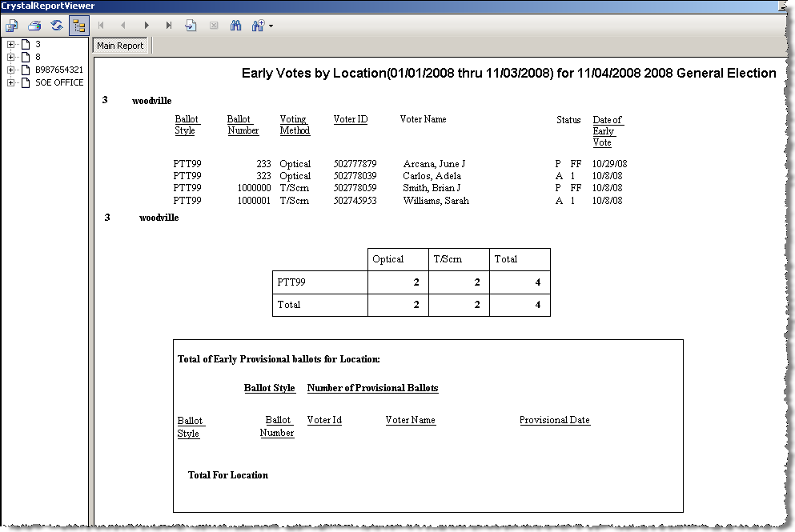This screenshot has width=795, height=532.
Task: Click the Total row label in summary table
Action: tap(288, 305)
